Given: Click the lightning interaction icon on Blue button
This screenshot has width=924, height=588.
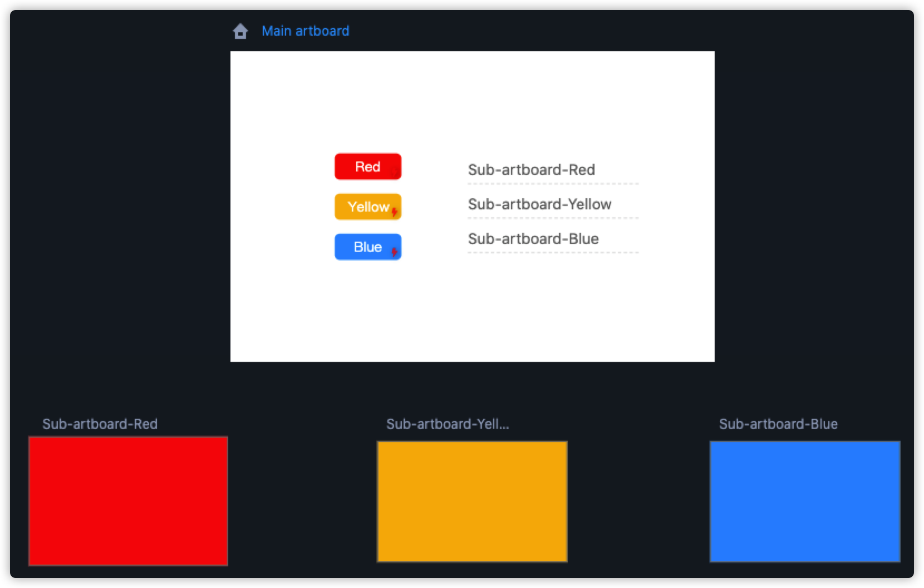Looking at the screenshot, I should pos(394,252).
